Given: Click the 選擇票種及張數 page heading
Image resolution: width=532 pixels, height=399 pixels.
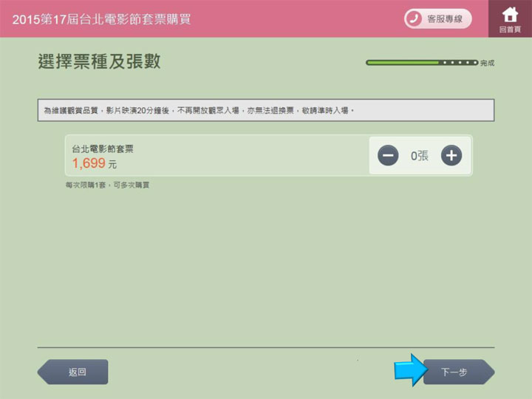Looking at the screenshot, I should click(x=99, y=62).
